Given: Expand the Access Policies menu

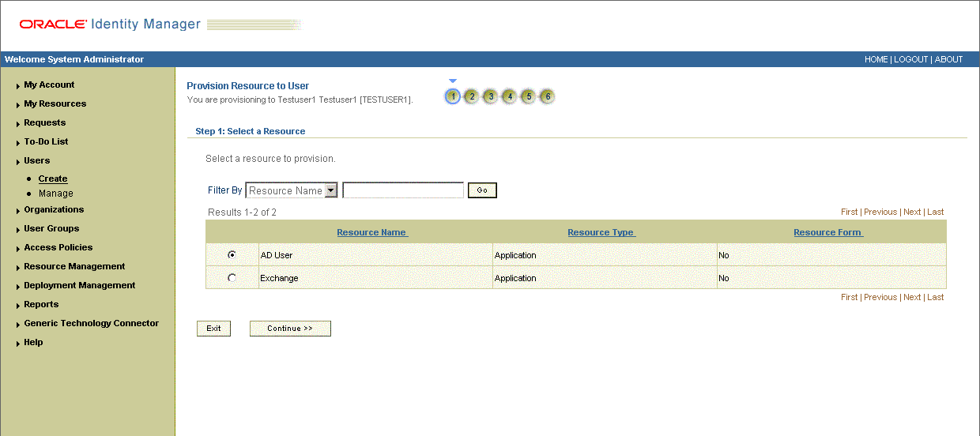Looking at the screenshot, I should tap(58, 247).
